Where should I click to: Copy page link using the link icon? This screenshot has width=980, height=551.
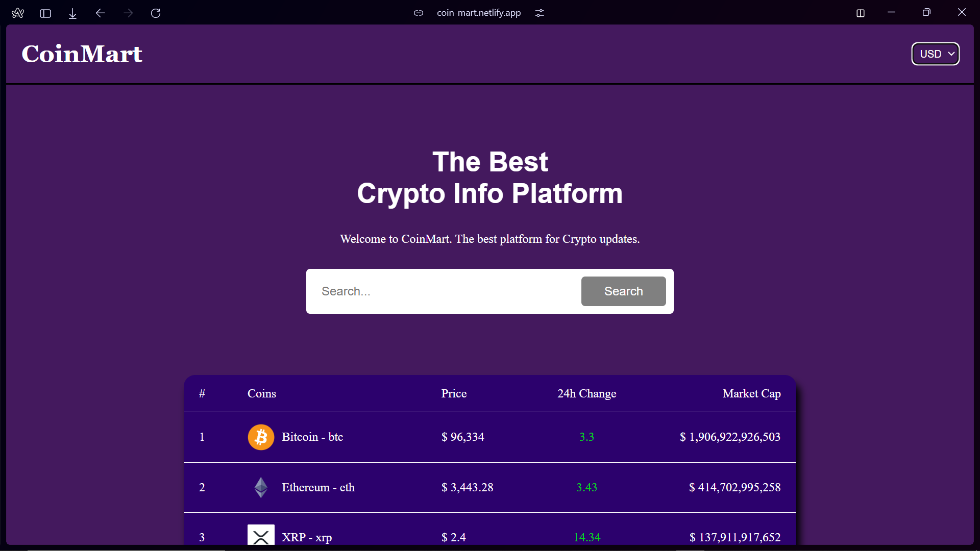[x=419, y=13]
